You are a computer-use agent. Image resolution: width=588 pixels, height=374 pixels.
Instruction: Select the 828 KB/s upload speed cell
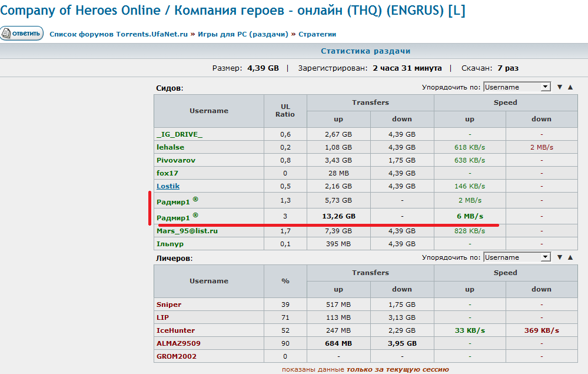tap(470, 231)
